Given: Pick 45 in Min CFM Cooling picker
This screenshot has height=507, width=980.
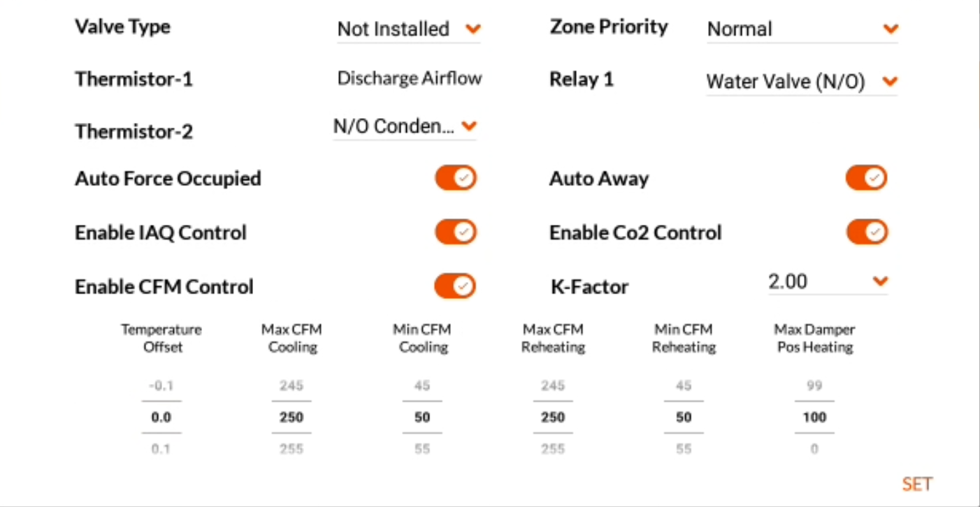Looking at the screenshot, I should click(x=422, y=385).
